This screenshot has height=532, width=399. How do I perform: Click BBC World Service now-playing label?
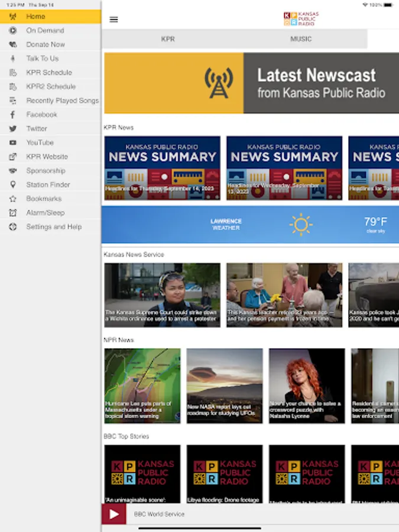[159, 514]
